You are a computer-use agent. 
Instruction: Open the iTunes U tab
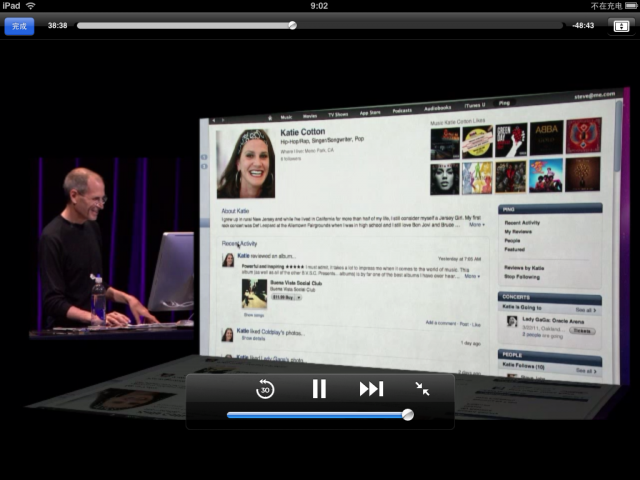(x=474, y=105)
